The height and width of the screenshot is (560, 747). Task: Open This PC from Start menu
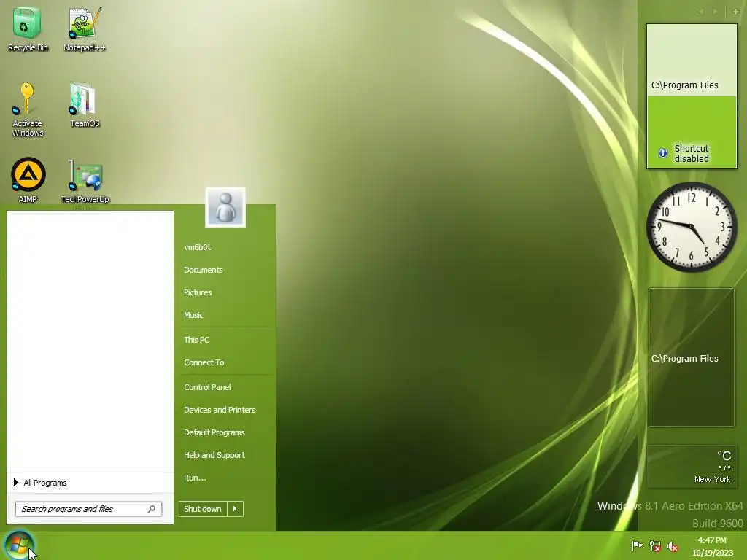tap(197, 340)
